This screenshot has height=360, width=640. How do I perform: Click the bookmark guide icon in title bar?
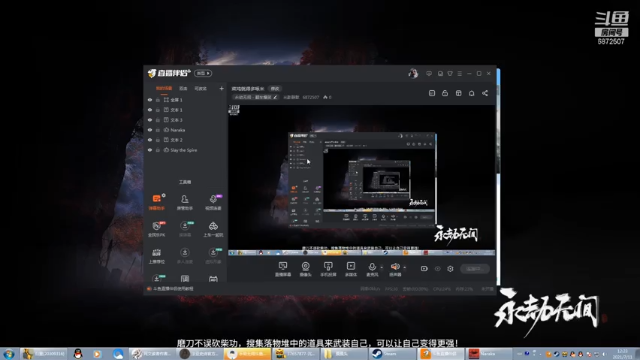click(x=440, y=73)
